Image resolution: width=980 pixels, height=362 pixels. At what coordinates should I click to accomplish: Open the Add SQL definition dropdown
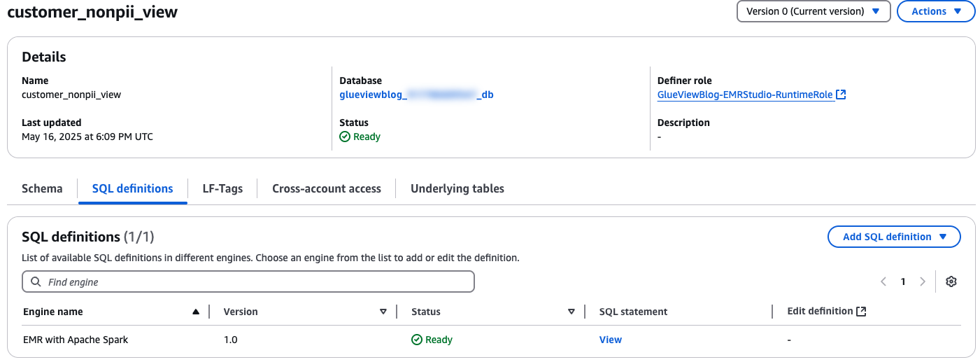pyautogui.click(x=893, y=237)
